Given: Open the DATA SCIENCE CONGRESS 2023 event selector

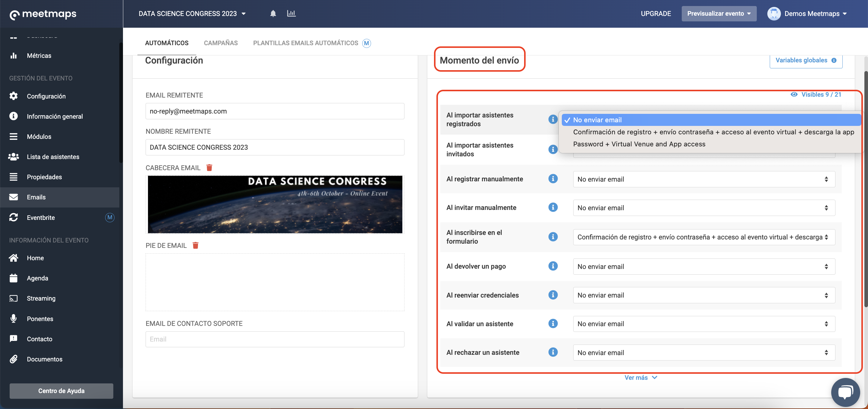Looking at the screenshot, I should coord(192,14).
